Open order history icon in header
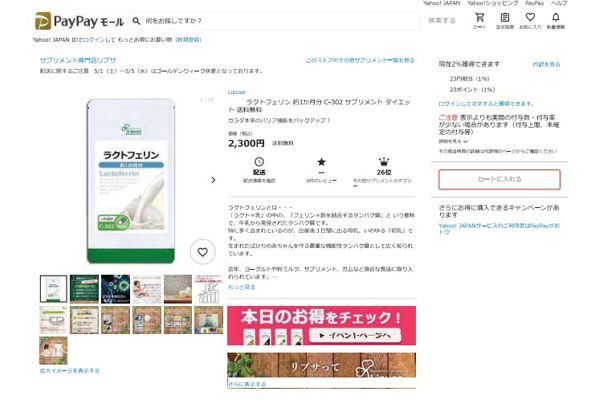600x400 pixels. (505, 19)
